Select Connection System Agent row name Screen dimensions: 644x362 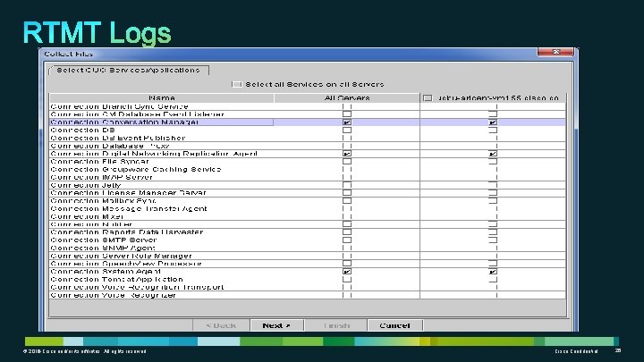pyautogui.click(x=106, y=272)
